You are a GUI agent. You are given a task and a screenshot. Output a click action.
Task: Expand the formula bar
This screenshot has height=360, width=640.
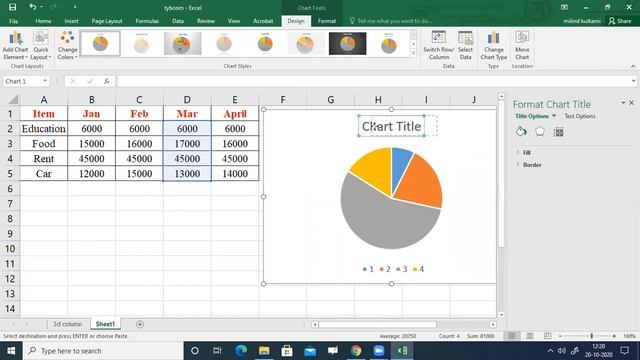633,81
